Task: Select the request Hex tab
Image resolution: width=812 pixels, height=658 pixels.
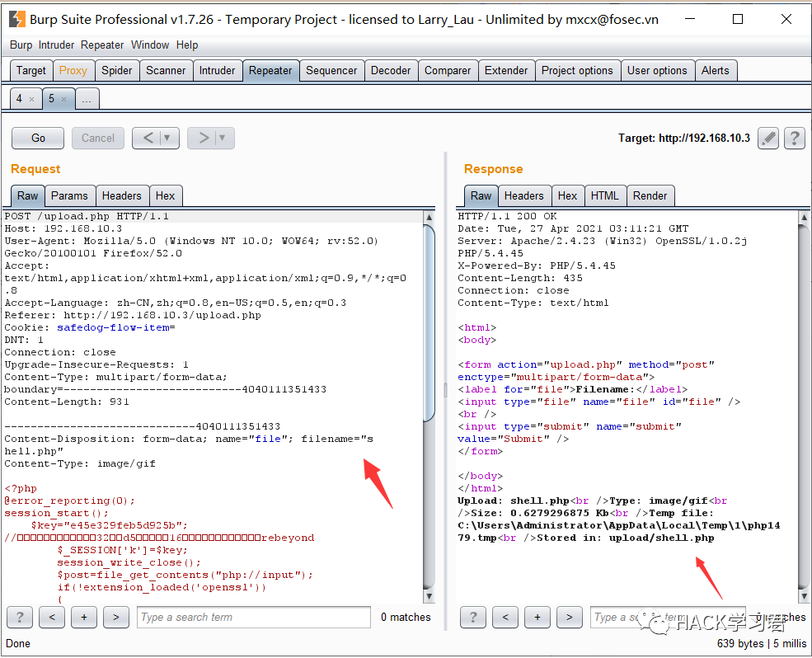Action: 165,196
